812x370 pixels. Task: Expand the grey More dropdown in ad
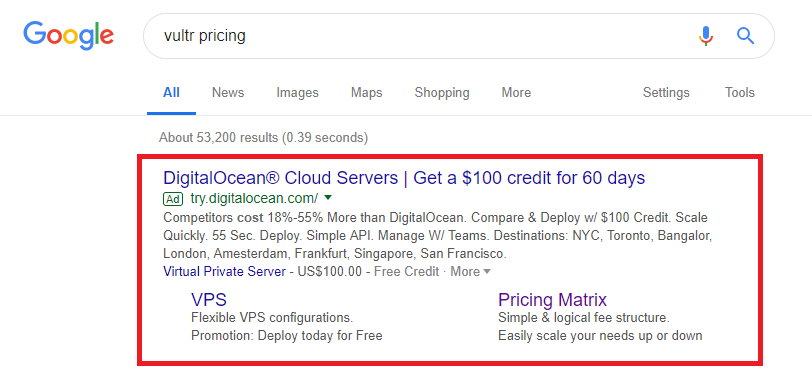[x=470, y=272]
